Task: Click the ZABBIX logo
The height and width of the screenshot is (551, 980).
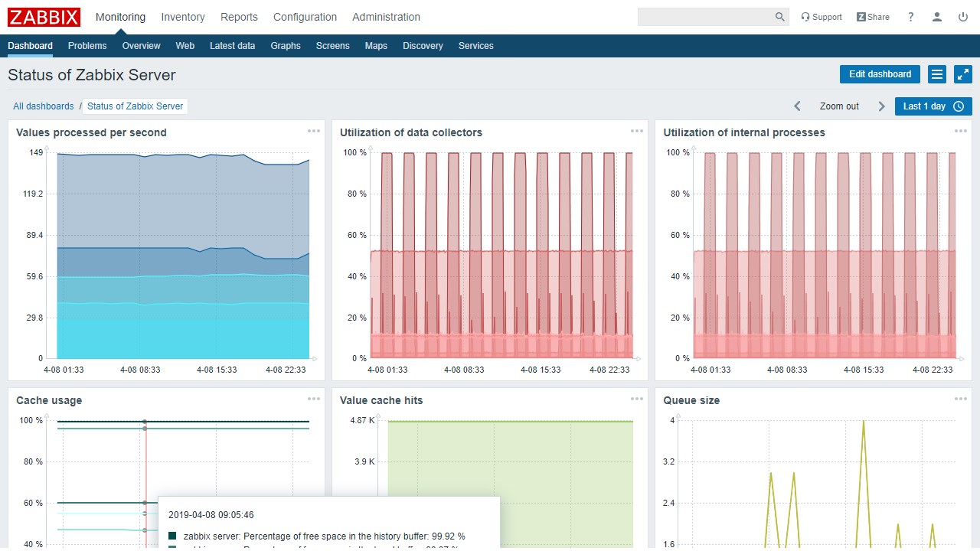Action: pos(44,17)
